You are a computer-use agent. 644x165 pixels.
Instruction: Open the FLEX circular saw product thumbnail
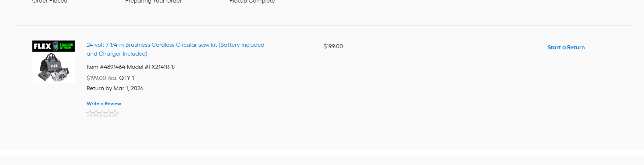[53, 62]
